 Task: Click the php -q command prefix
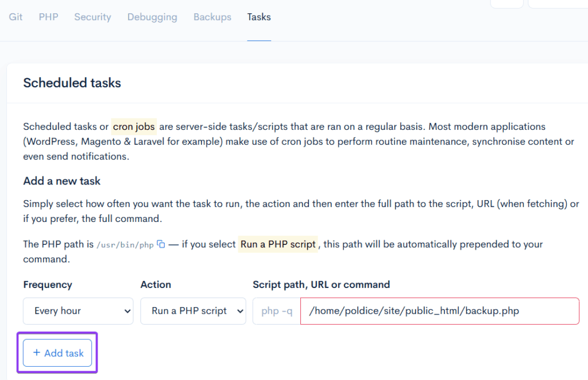277,311
